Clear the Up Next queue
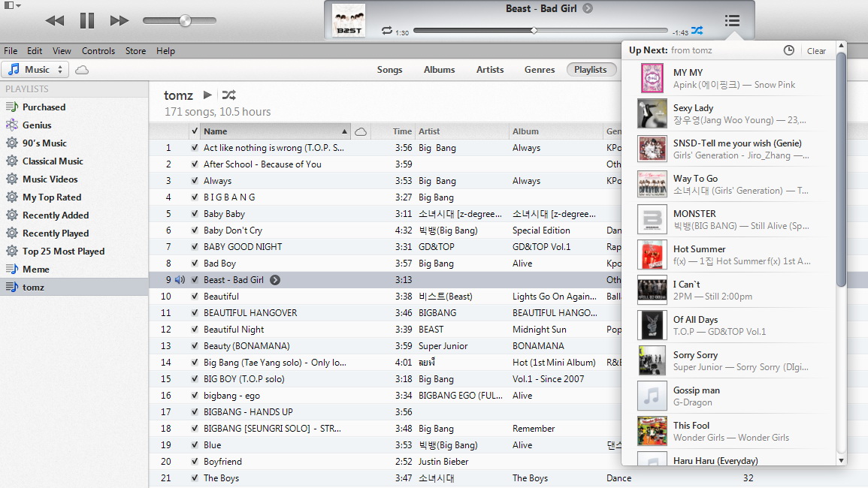The width and height of the screenshot is (868, 488). [x=816, y=51]
